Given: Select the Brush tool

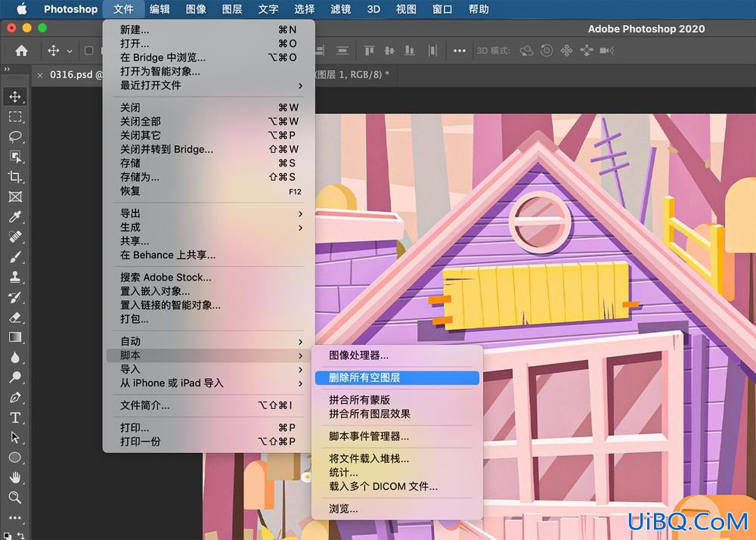Looking at the screenshot, I should [x=15, y=257].
